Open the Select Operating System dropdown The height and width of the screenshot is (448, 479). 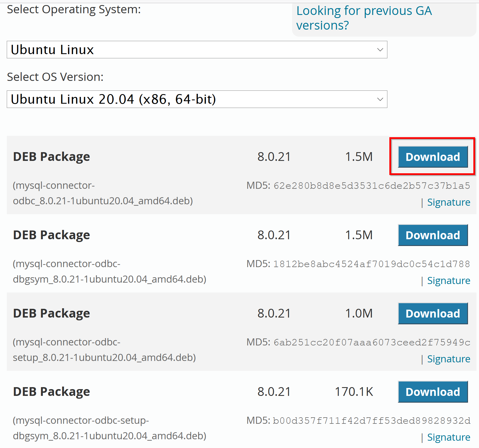[197, 50]
